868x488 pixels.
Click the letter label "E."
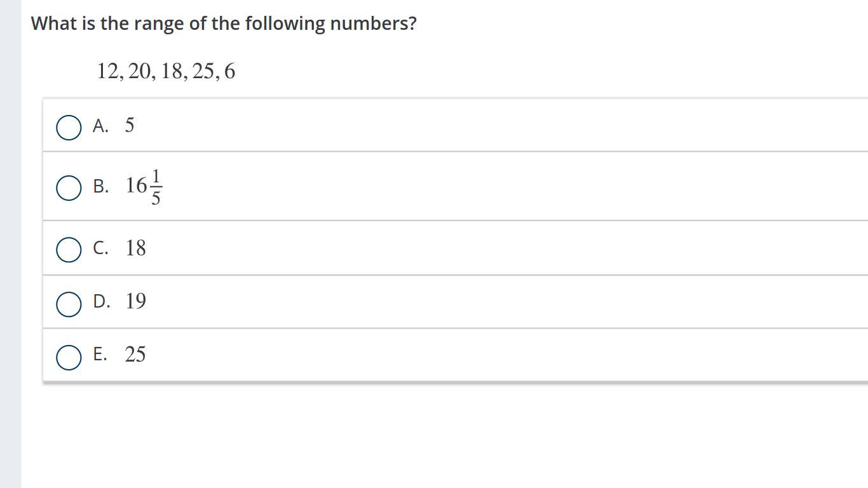(100, 354)
